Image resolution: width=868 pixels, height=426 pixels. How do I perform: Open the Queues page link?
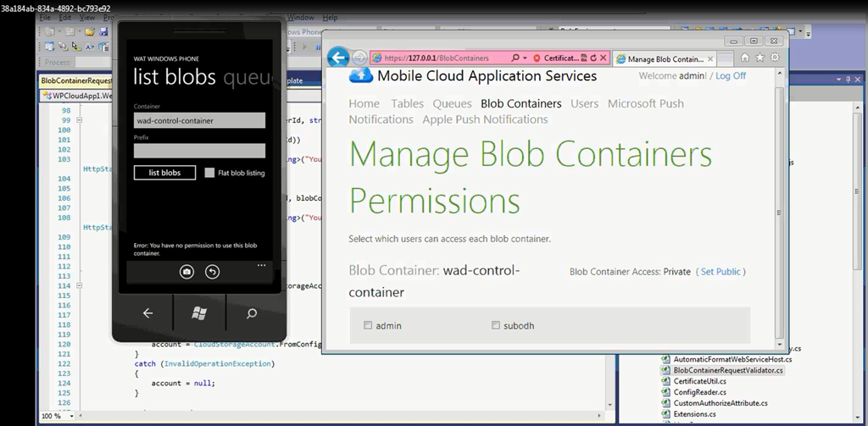[453, 103]
